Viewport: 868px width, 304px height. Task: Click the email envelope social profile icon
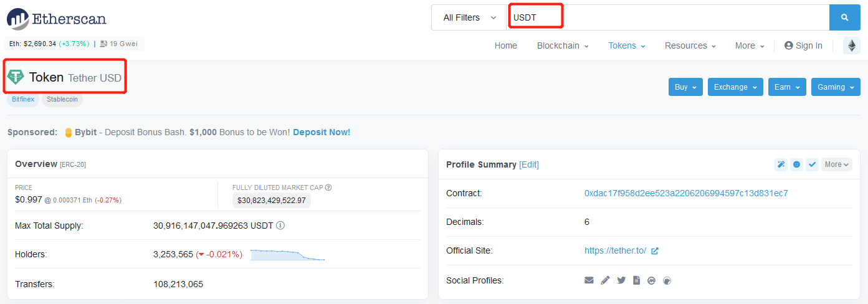pyautogui.click(x=589, y=280)
